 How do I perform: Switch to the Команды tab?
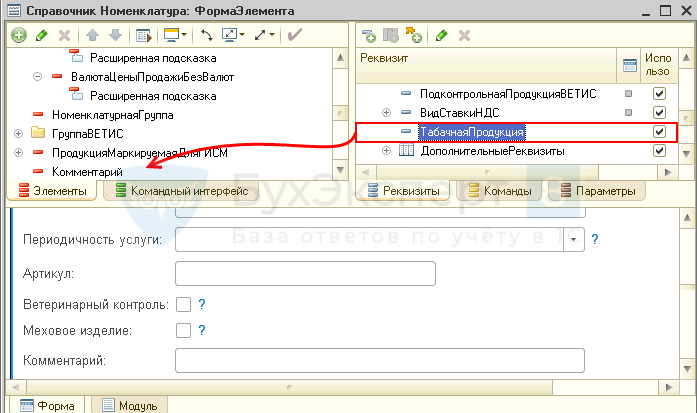tap(500, 191)
